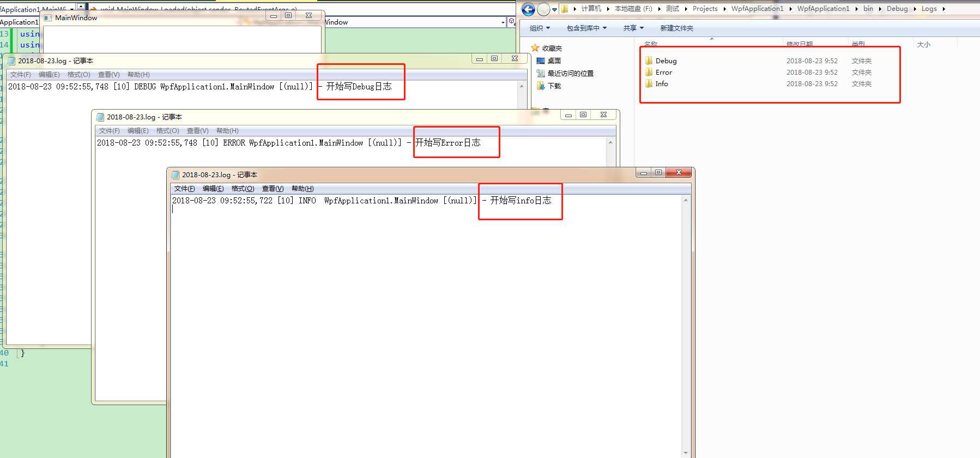This screenshot has width=980, height=458.
Task: Select the Error folder icon in Logs
Action: tap(649, 72)
